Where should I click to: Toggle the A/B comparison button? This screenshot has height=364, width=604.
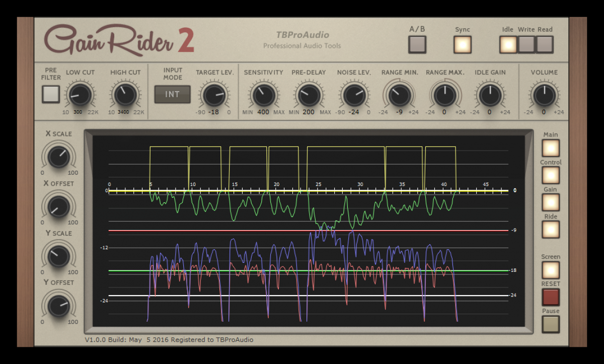[x=417, y=44]
